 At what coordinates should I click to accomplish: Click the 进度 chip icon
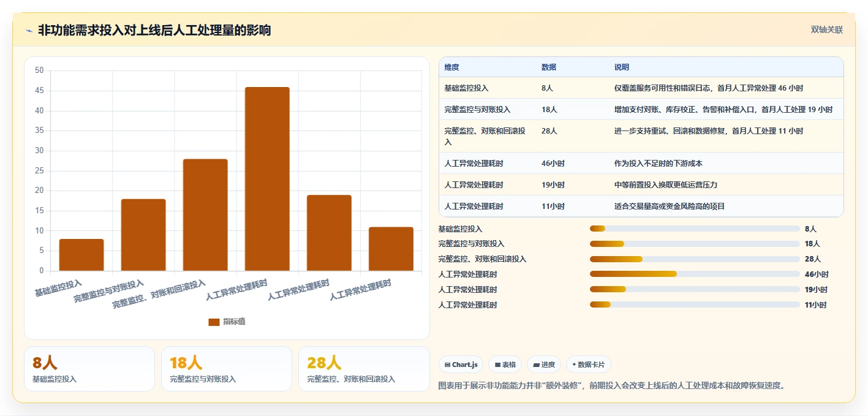point(536,365)
